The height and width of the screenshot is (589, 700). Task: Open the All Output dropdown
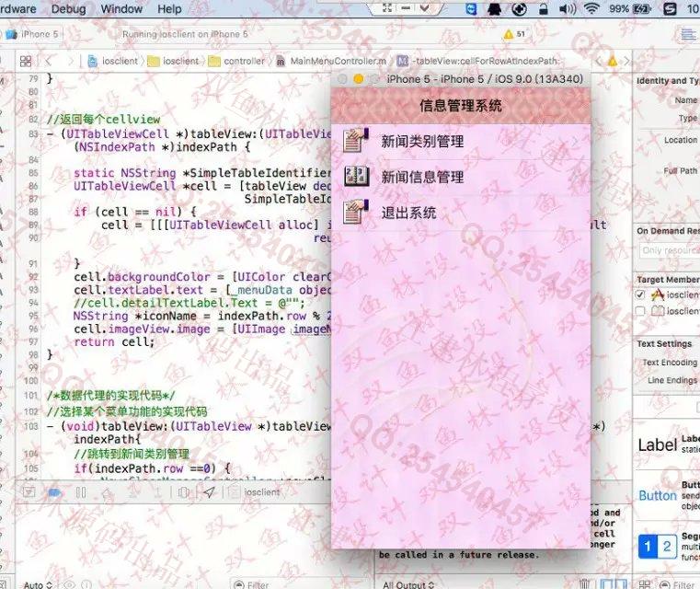click(408, 584)
